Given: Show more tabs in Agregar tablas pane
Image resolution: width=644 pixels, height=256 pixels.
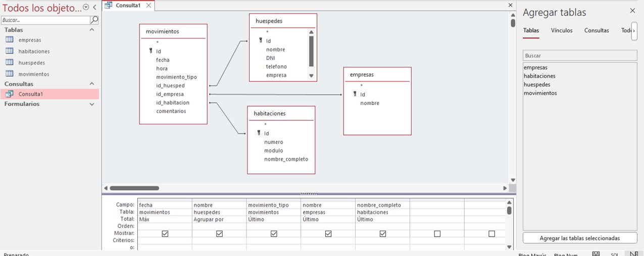Looking at the screenshot, I should tap(634, 30).
